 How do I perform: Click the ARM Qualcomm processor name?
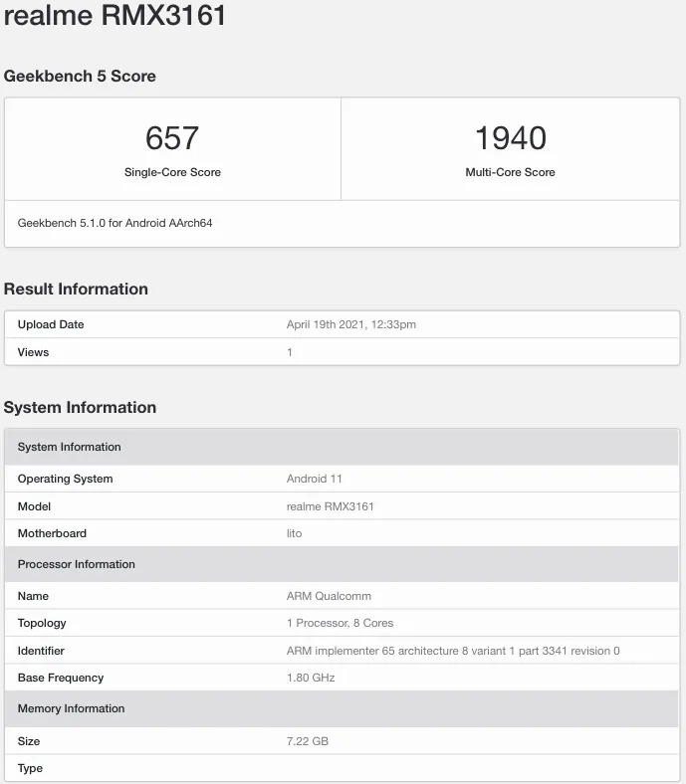click(x=329, y=596)
